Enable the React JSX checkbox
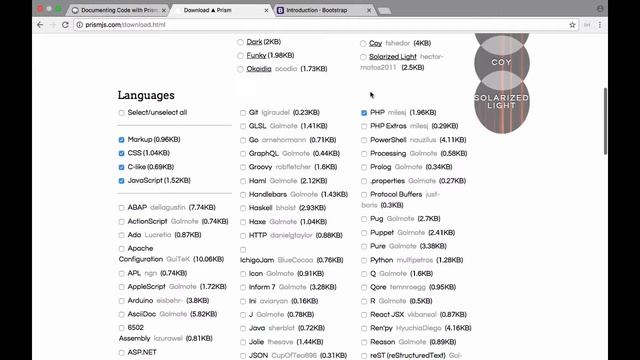Screen dimensions: 640x360 (364, 315)
